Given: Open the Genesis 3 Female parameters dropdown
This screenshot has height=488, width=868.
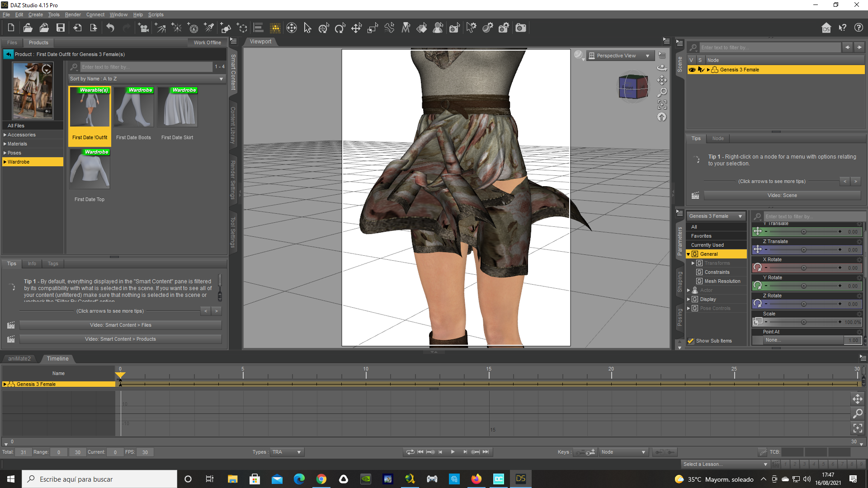Looking at the screenshot, I should pos(716,216).
